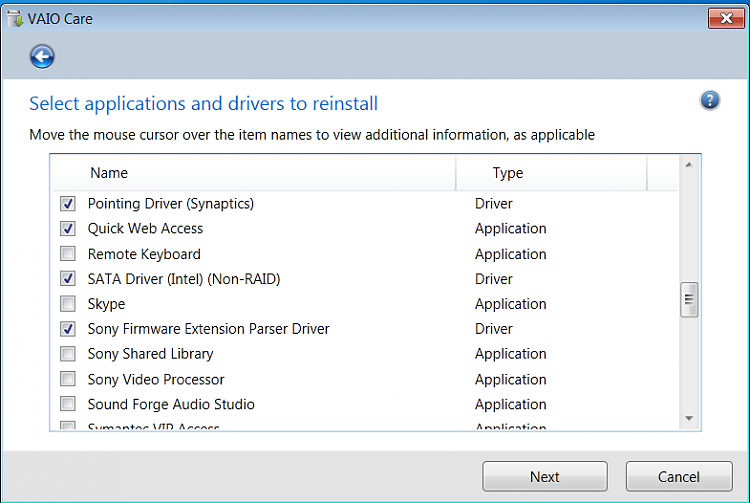Check the Skype checkbox
This screenshot has height=503, width=750.
tap(68, 303)
